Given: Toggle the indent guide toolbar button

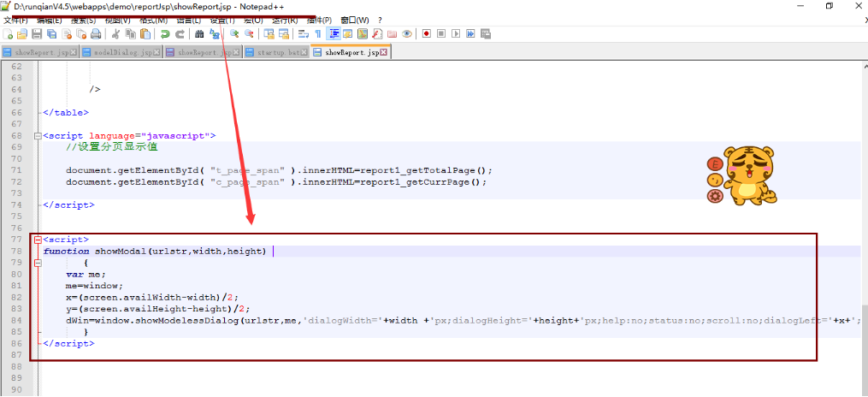Looking at the screenshot, I should pos(334,34).
